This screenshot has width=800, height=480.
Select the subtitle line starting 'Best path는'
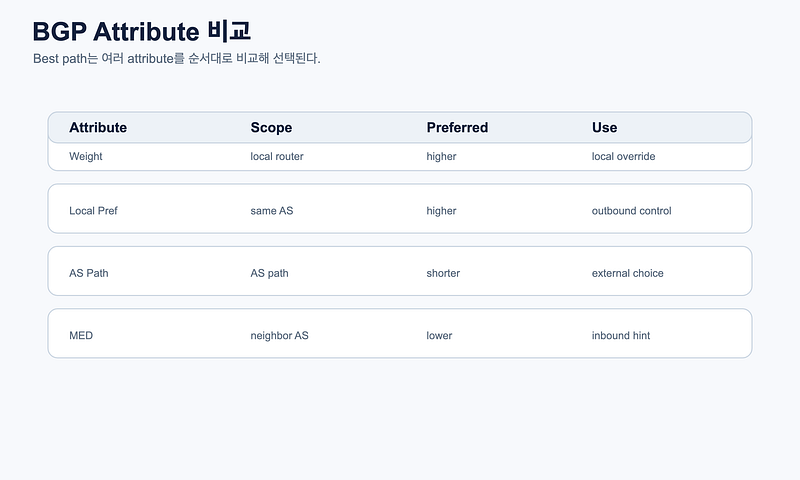(x=177, y=59)
